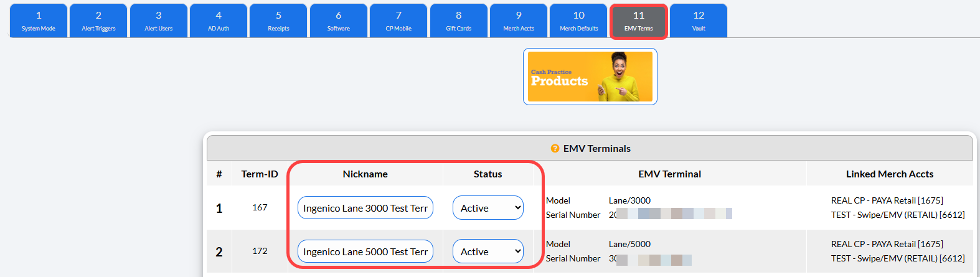
Task: Open the Status dropdown for terminal 167
Action: [488, 208]
